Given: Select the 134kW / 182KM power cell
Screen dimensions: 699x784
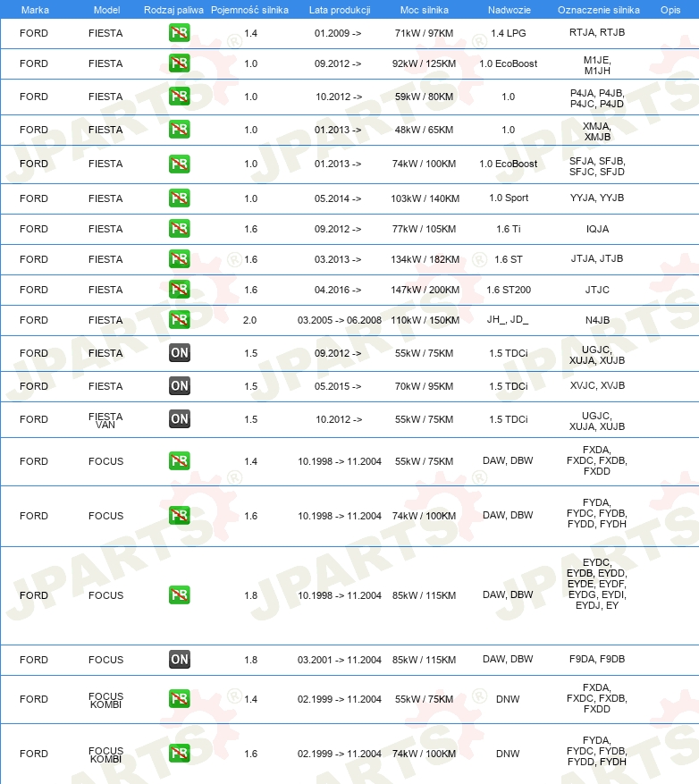Looking at the screenshot, I should coord(425,259).
